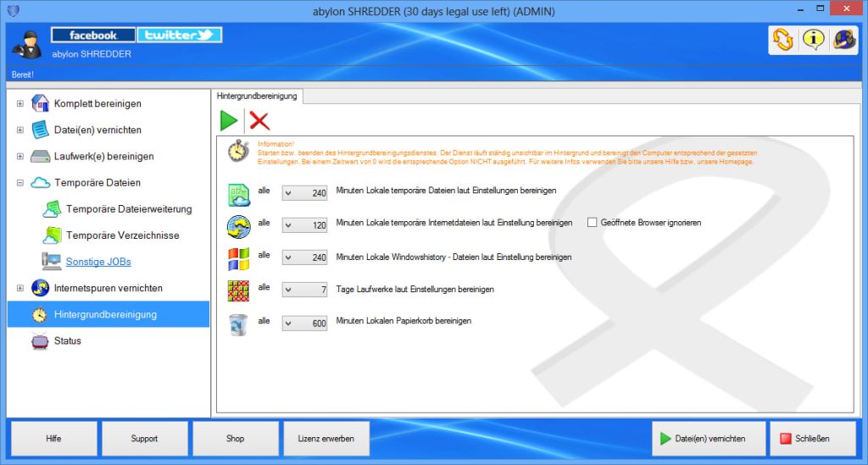Stop the background service with red X
Screen dimensions: 868x465
click(259, 120)
